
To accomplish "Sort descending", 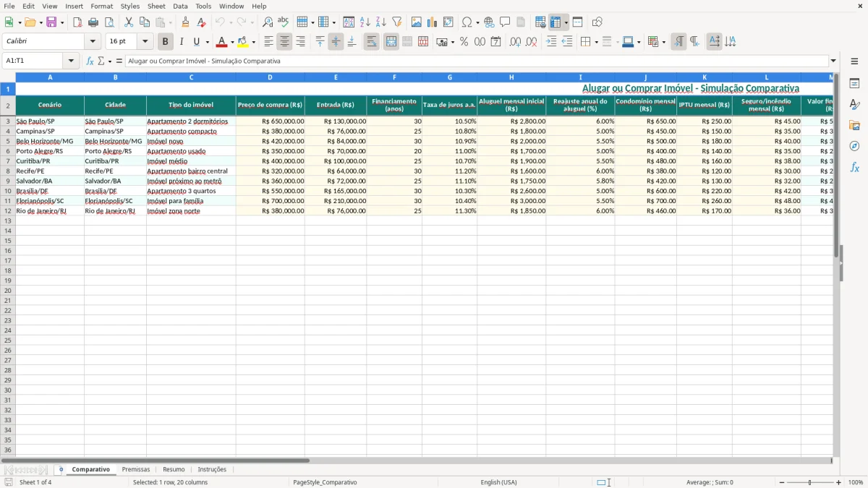I will pos(380,22).
